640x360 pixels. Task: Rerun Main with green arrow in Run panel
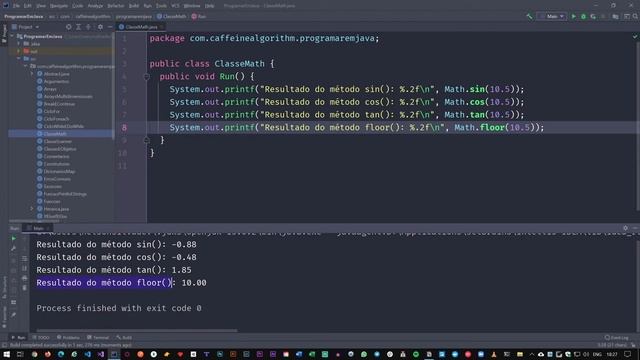point(13,238)
